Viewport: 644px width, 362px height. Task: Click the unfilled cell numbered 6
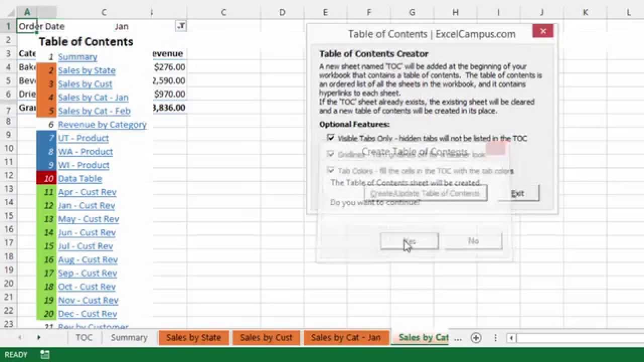tap(46, 125)
